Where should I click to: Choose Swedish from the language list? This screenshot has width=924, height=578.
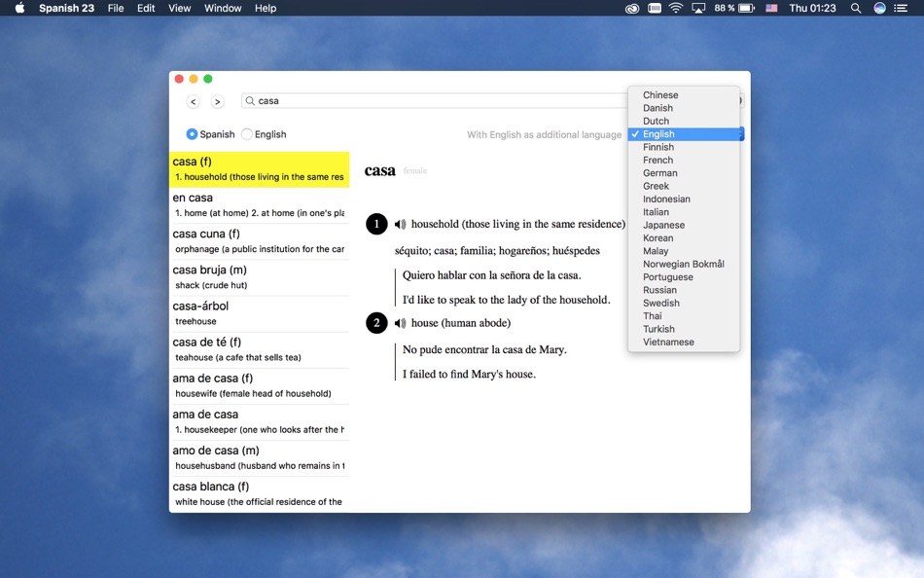click(x=684, y=303)
